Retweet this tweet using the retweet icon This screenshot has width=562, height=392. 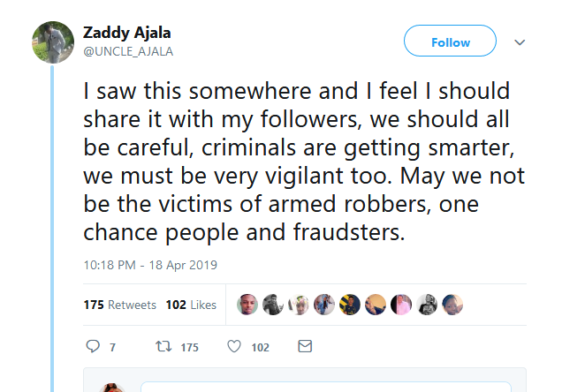click(163, 347)
